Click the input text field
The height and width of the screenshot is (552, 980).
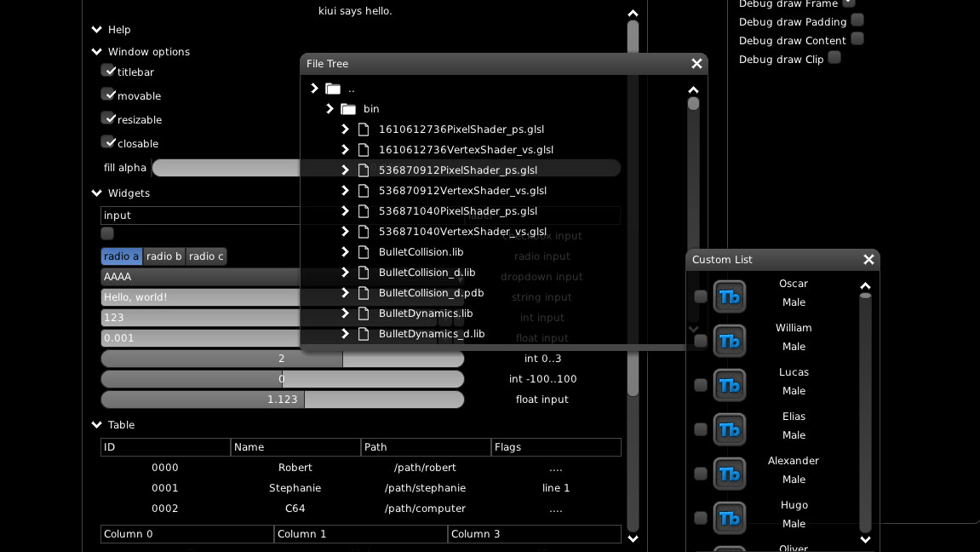point(196,215)
